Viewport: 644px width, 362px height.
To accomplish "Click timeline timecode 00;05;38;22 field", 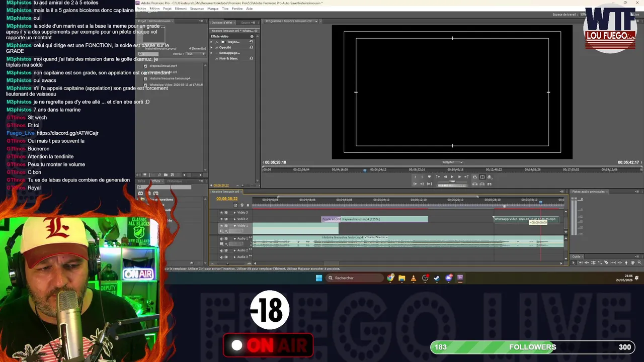I will tap(227, 199).
